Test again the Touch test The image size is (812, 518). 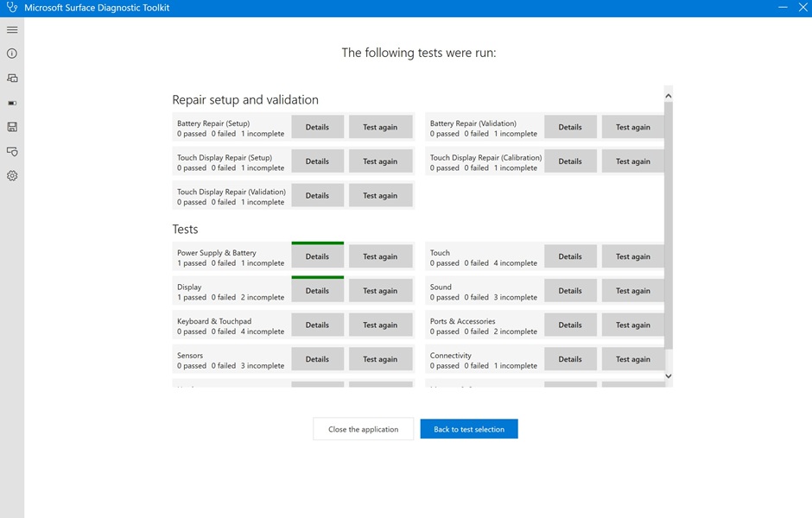coord(633,256)
